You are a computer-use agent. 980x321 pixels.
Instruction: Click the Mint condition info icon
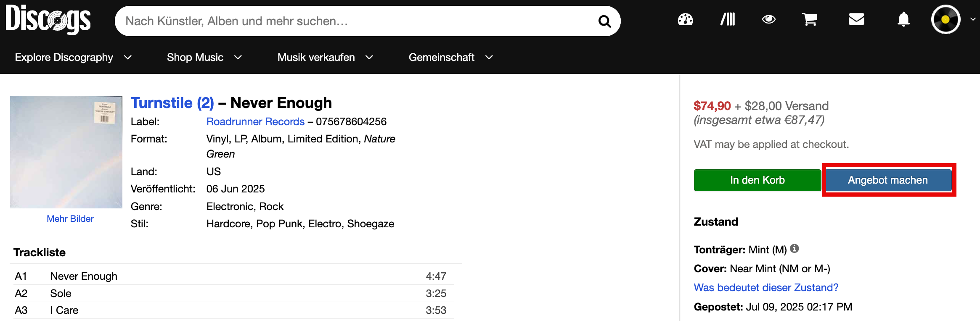pos(794,248)
